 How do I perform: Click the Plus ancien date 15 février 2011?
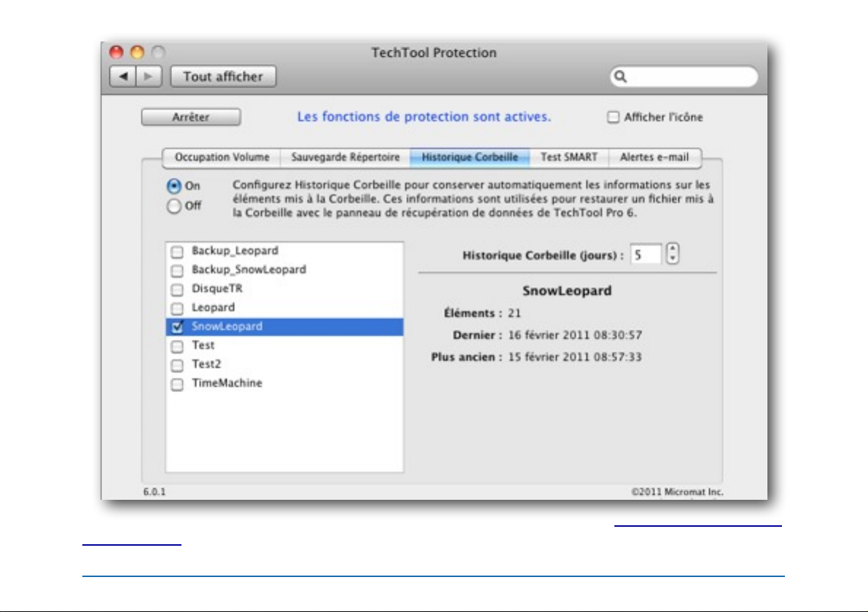tap(575, 357)
